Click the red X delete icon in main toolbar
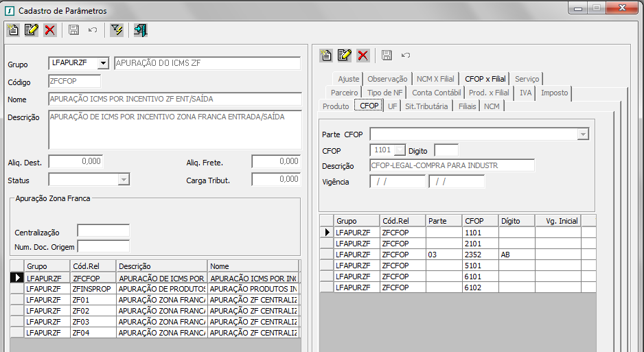644x352 pixels. click(49, 30)
